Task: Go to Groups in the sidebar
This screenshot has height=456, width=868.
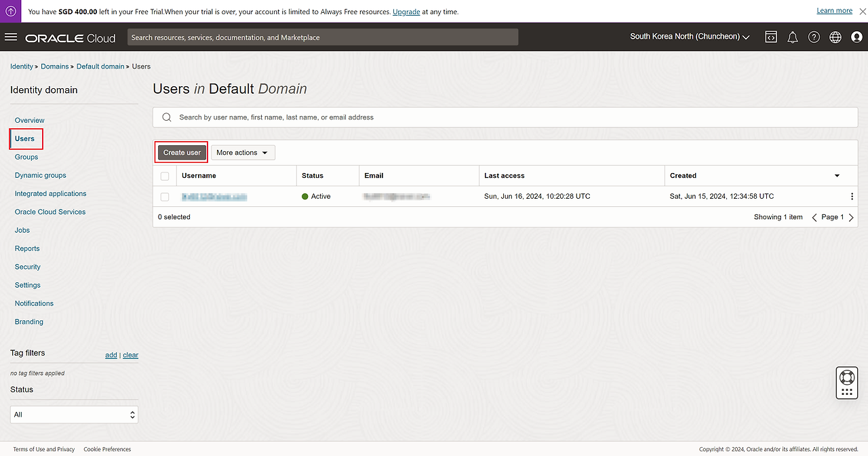Action: pyautogui.click(x=26, y=157)
